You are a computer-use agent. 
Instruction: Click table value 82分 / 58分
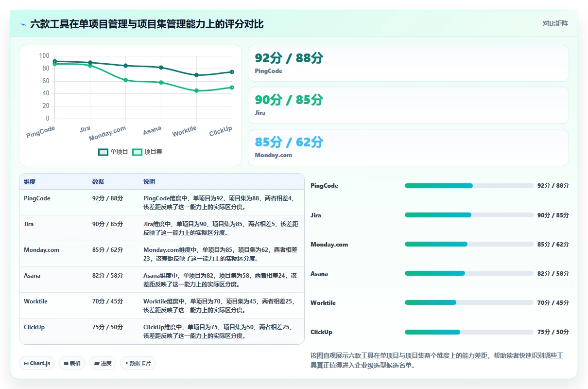107,276
